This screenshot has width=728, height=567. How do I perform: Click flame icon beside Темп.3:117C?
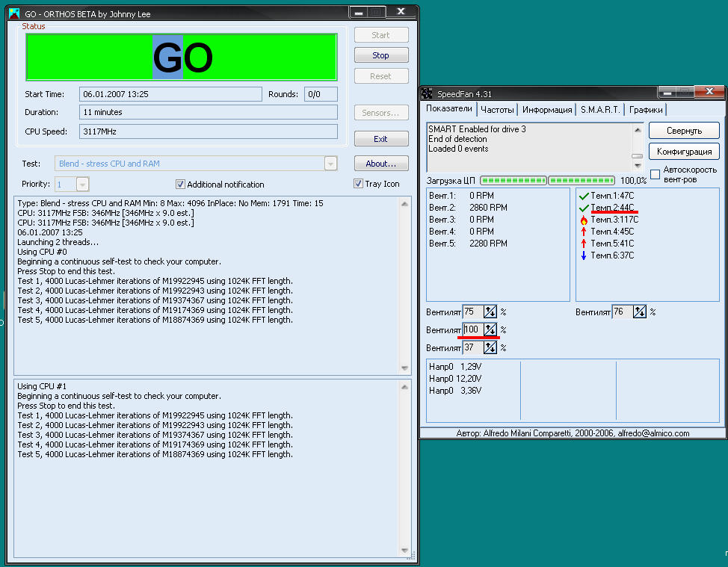click(584, 220)
